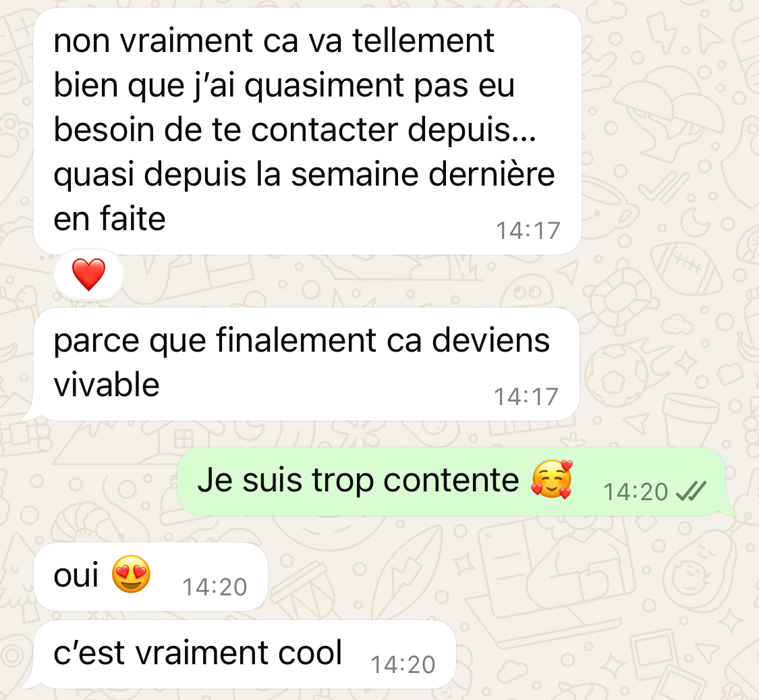
Task: Click the word 'vivable' in the message
Action: (x=107, y=385)
